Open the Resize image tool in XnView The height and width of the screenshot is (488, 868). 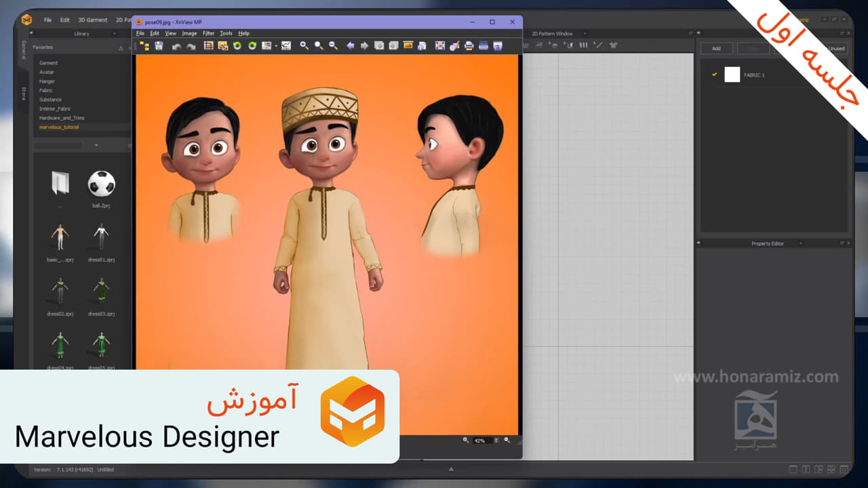[222, 45]
